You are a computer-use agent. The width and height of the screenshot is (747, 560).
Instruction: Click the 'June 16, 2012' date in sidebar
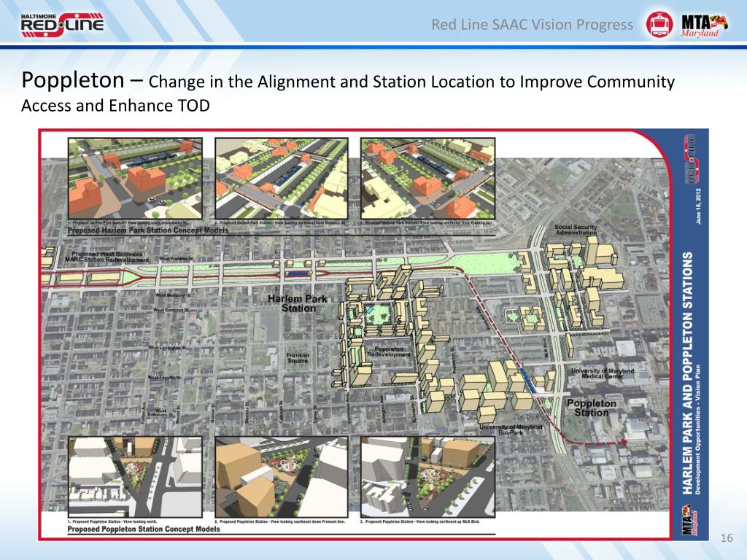698,206
